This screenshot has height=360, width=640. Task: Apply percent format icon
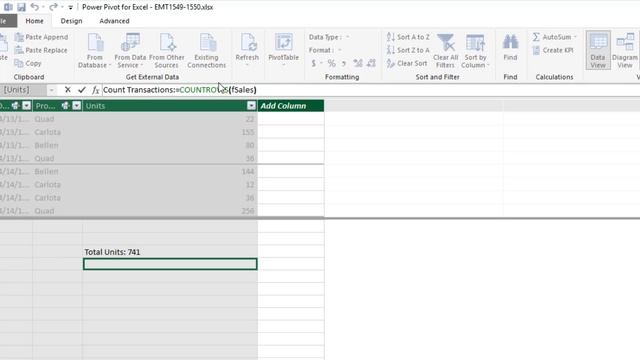[x=331, y=64]
